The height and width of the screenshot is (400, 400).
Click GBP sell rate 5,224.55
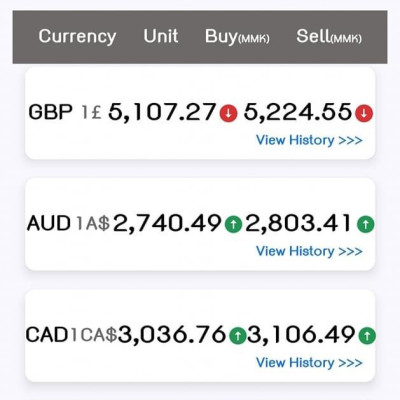tap(298, 112)
